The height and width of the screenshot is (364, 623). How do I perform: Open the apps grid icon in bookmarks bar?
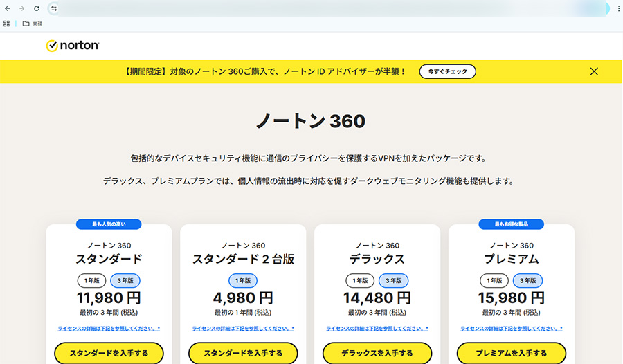7,24
